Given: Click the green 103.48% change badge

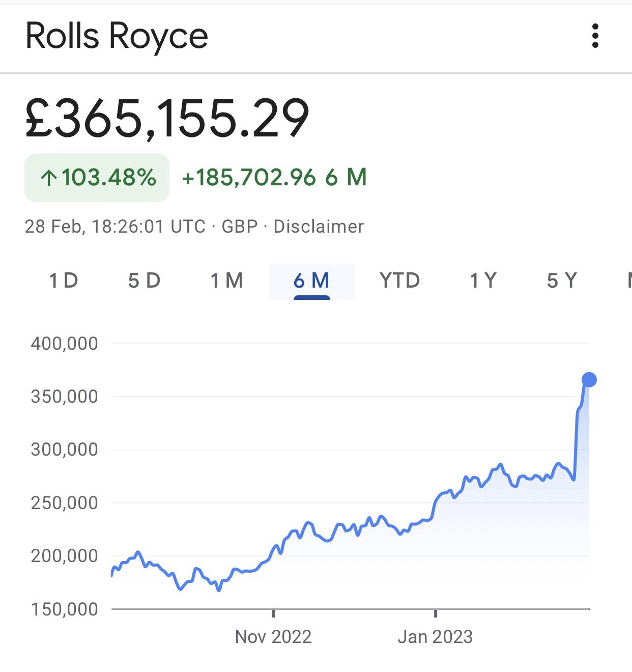Looking at the screenshot, I should [x=97, y=178].
